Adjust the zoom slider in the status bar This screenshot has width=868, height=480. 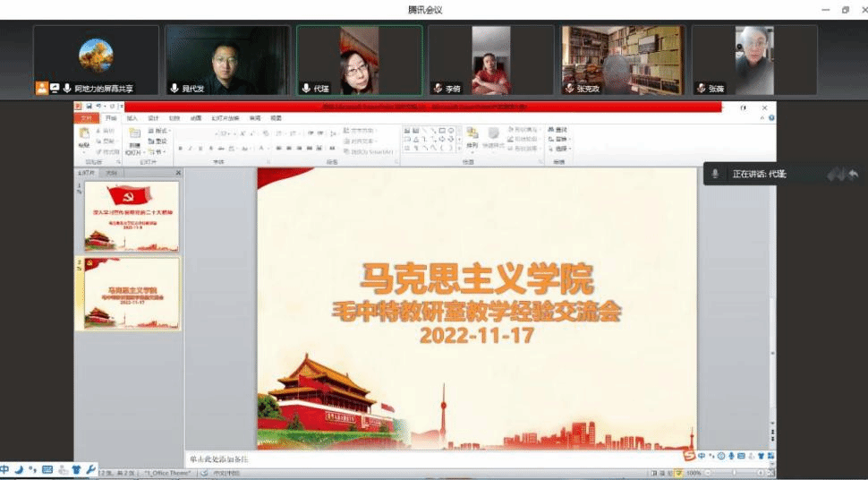(x=734, y=472)
